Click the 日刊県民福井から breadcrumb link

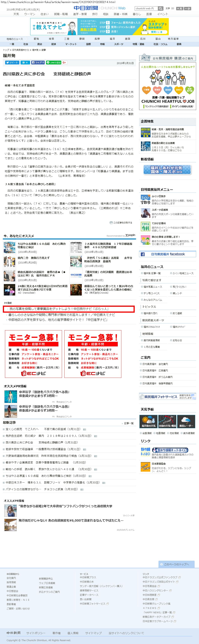20,50
